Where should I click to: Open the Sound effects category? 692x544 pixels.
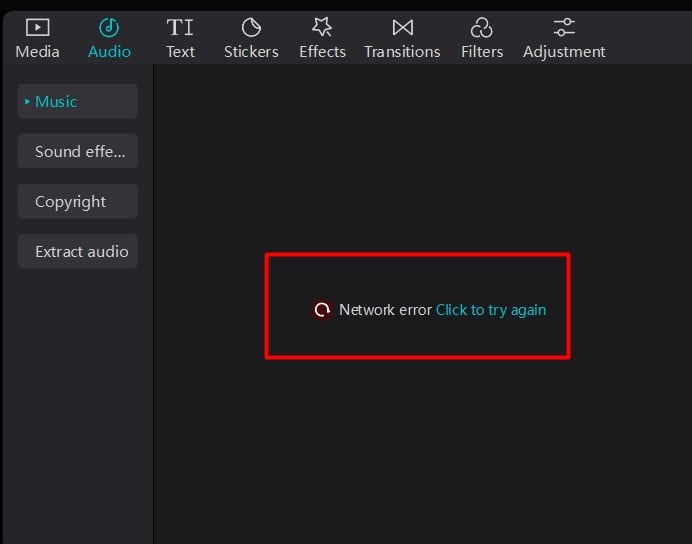tap(78, 152)
